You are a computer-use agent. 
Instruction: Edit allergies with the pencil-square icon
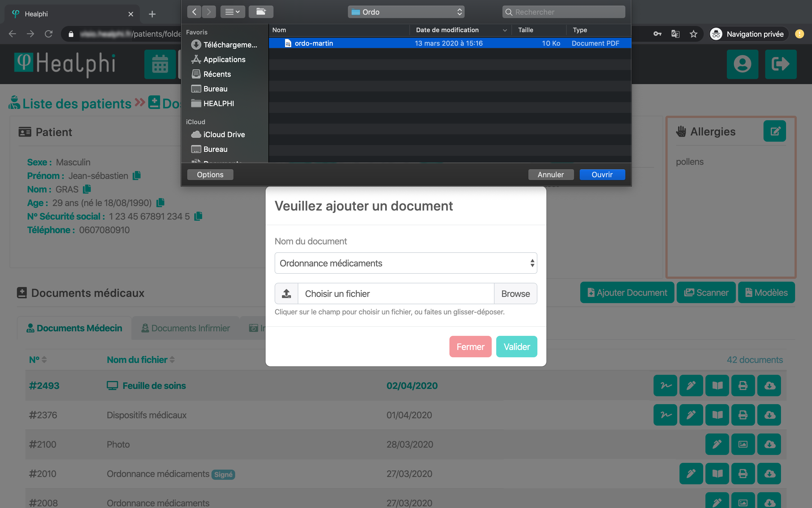775,131
